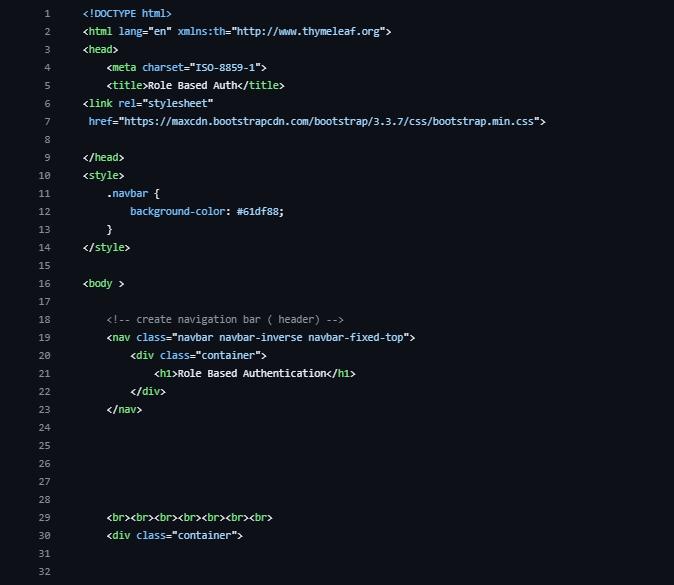Click the 'Role Based Auth' title text
Viewport: 674px width, 585px height.
(x=192, y=86)
